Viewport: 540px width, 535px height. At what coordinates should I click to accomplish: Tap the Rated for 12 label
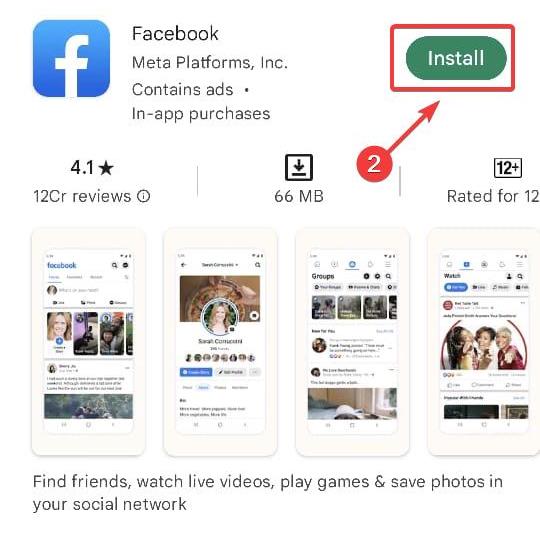point(493,196)
